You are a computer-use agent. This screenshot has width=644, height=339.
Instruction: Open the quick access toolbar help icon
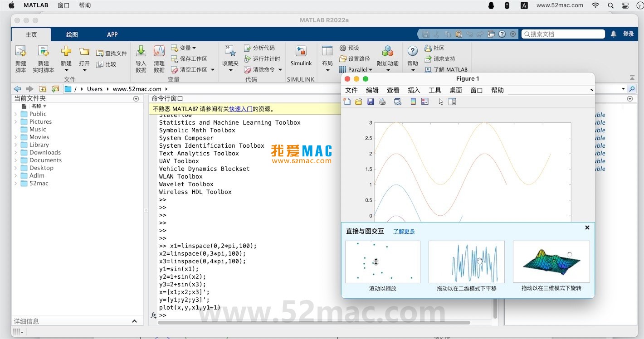point(502,34)
